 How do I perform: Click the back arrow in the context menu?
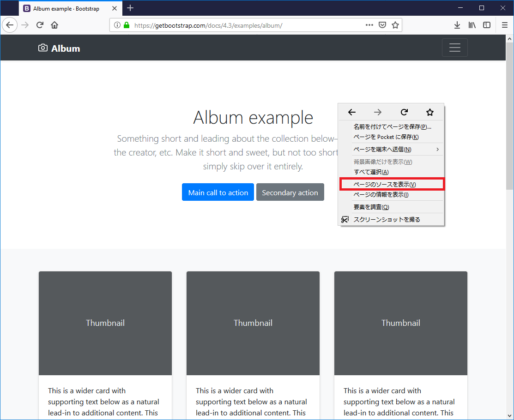tap(351, 112)
